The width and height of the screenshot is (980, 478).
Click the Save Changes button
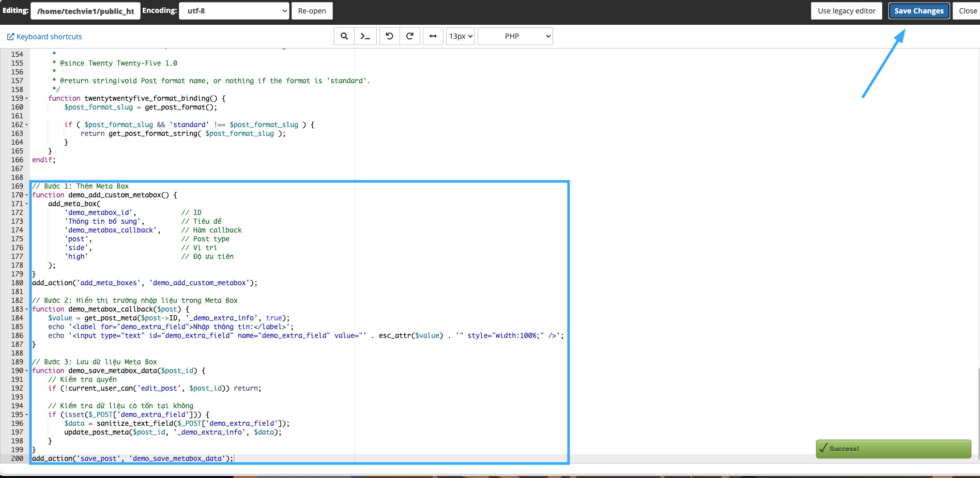[x=918, y=11]
